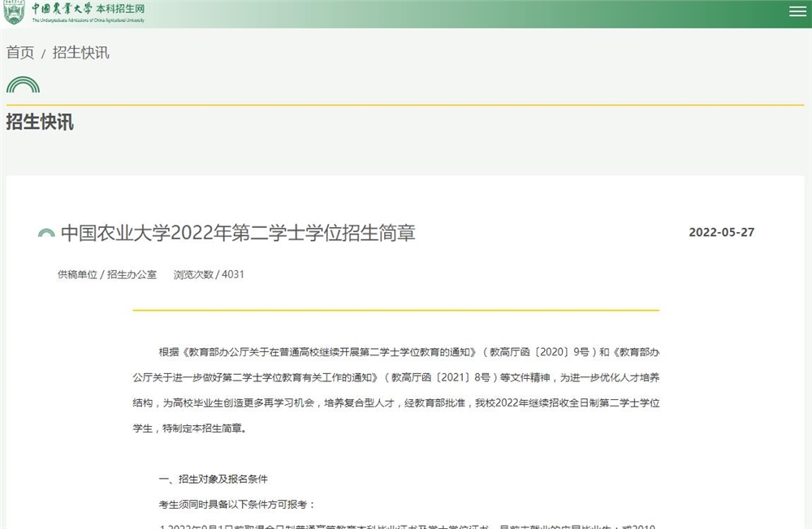This screenshot has height=529, width=812.
Task: Open the hamburger menu icon
Action: tap(797, 11)
